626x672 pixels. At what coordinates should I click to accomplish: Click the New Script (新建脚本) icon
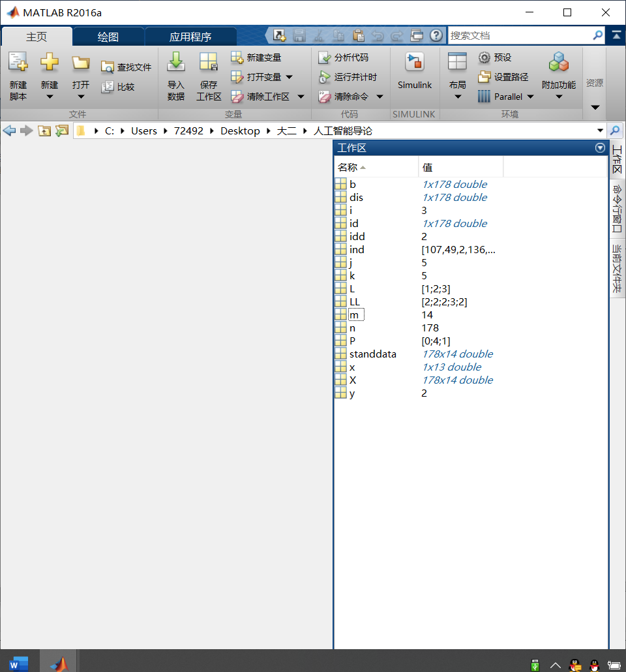click(18, 62)
